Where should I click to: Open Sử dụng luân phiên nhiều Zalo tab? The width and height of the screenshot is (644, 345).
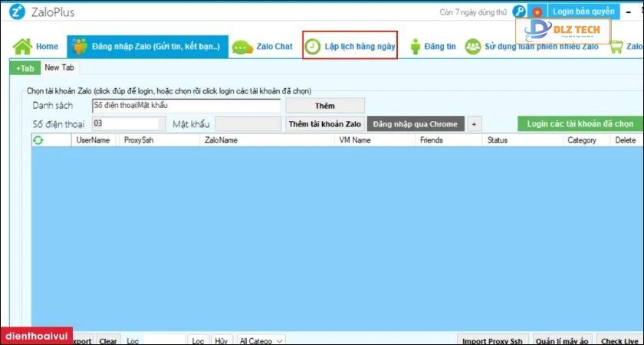(x=532, y=47)
